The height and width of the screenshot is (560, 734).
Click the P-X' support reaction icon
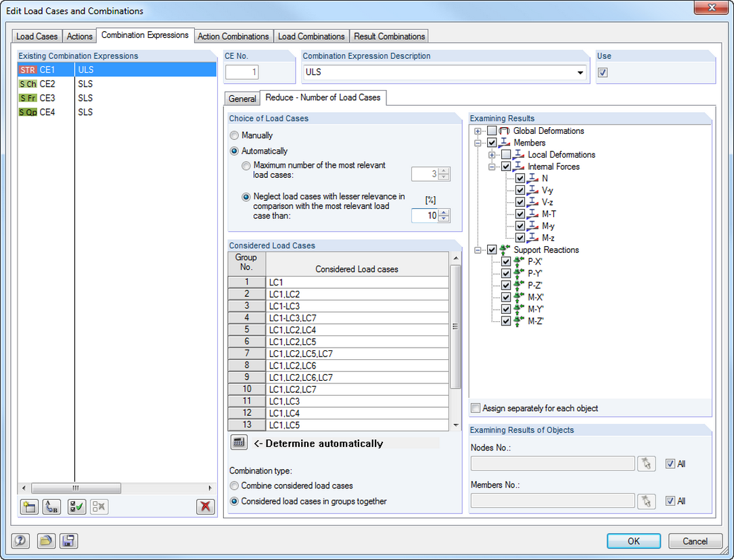coord(519,262)
